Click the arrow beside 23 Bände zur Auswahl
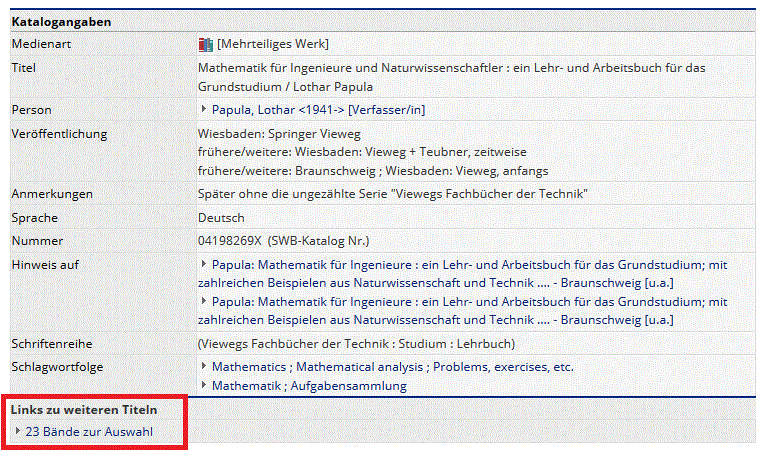This screenshot has height=456, width=764. pyautogui.click(x=18, y=431)
